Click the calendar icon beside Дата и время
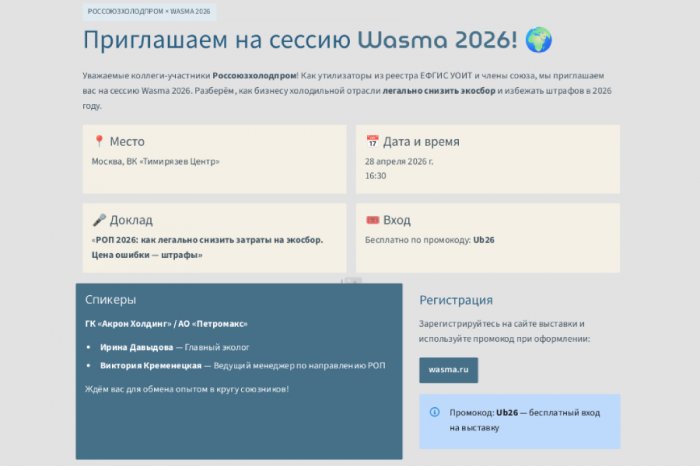This screenshot has width=700, height=466. (372, 141)
